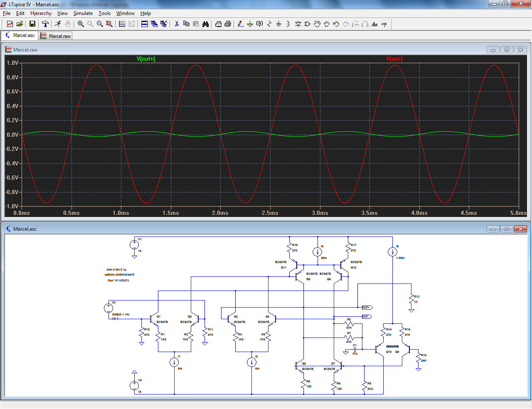Open the Tools menu

pos(104,13)
